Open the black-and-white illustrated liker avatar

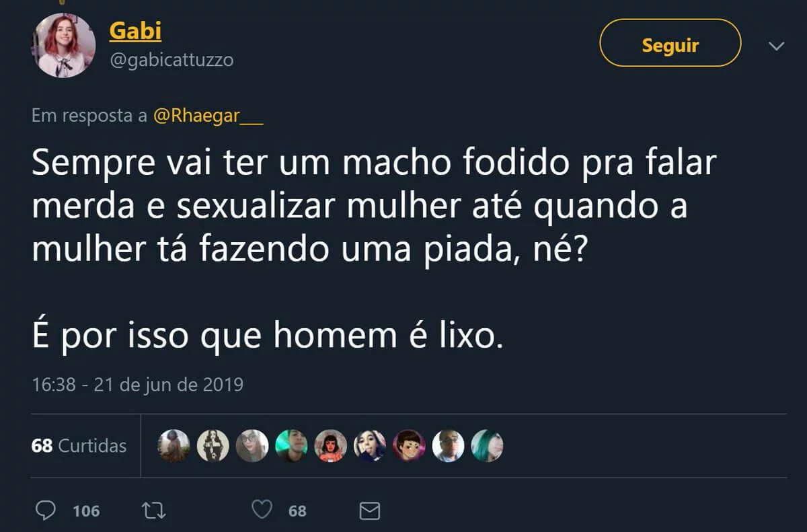[x=213, y=445]
